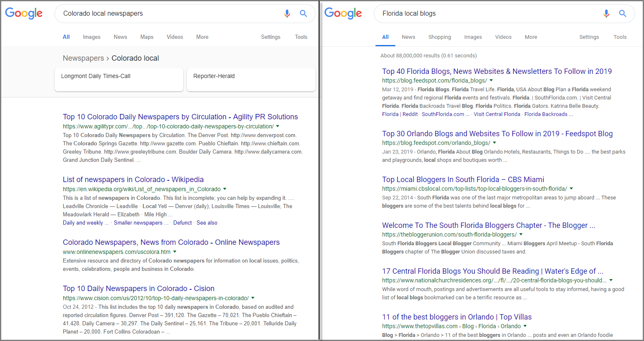The width and height of the screenshot is (644, 341).
Task: Switch to Shopping tab in Florida window
Action: (x=440, y=37)
